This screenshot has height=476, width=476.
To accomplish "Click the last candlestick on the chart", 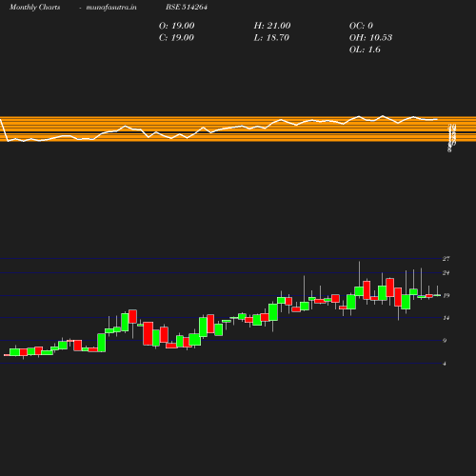I will coord(437,295).
